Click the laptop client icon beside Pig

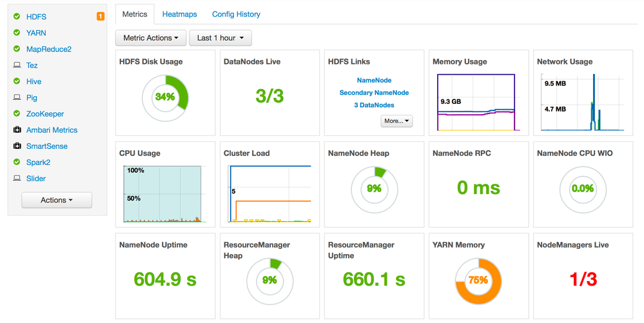pos(17,97)
